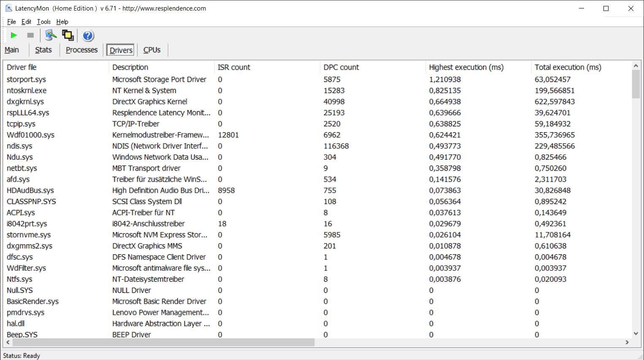The width and height of the screenshot is (644, 360).
Task: Select the dfsc.sys driver row
Action: (317, 257)
